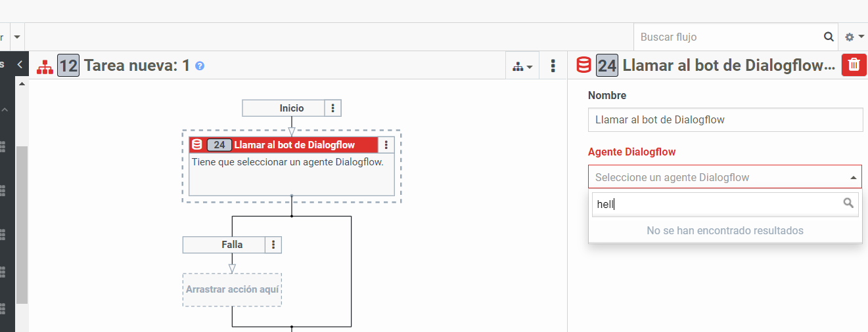Screen dimensions: 868x332
Task: Open the settings gear menu
Action: [854, 37]
